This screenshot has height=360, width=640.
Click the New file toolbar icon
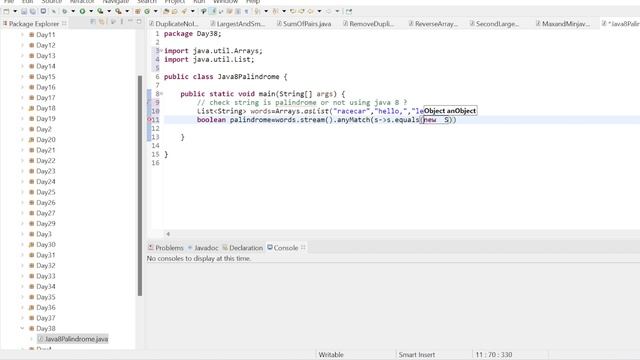click(6, 11)
